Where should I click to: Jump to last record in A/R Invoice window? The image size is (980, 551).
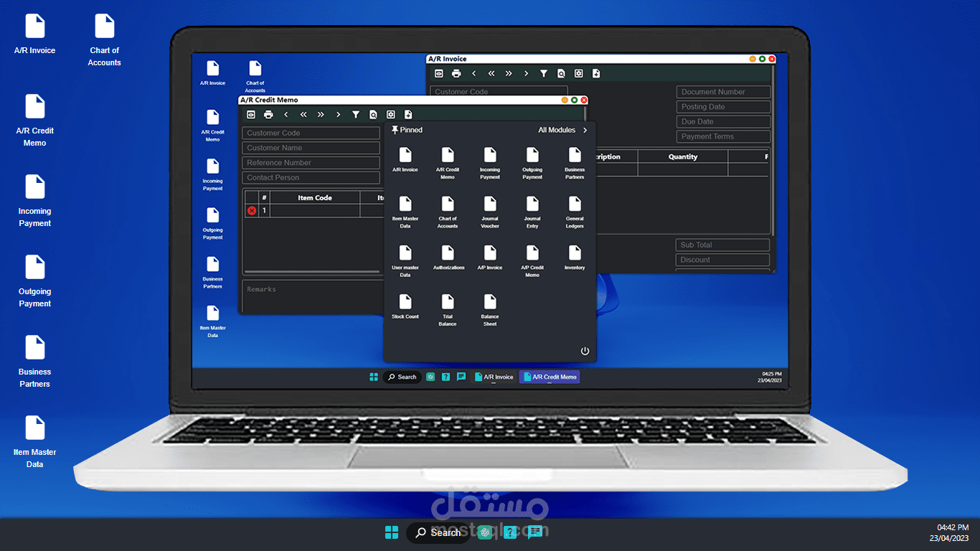click(509, 73)
